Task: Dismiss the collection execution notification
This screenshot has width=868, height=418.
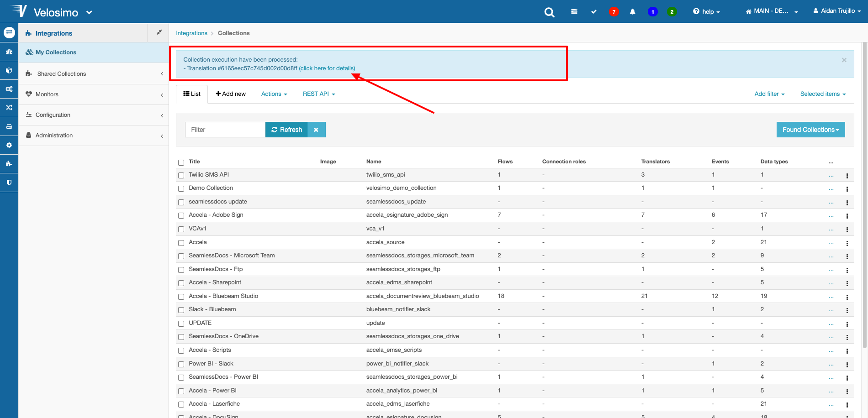Action: point(844,60)
